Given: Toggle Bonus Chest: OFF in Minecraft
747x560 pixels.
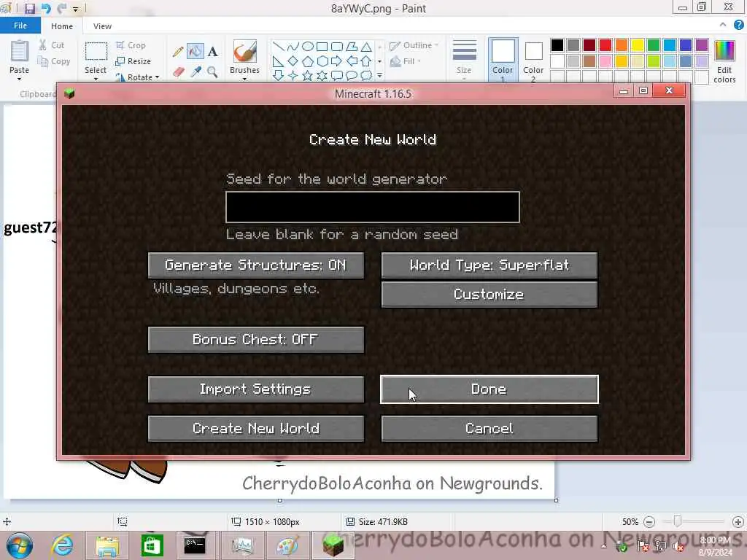Looking at the screenshot, I should (256, 340).
